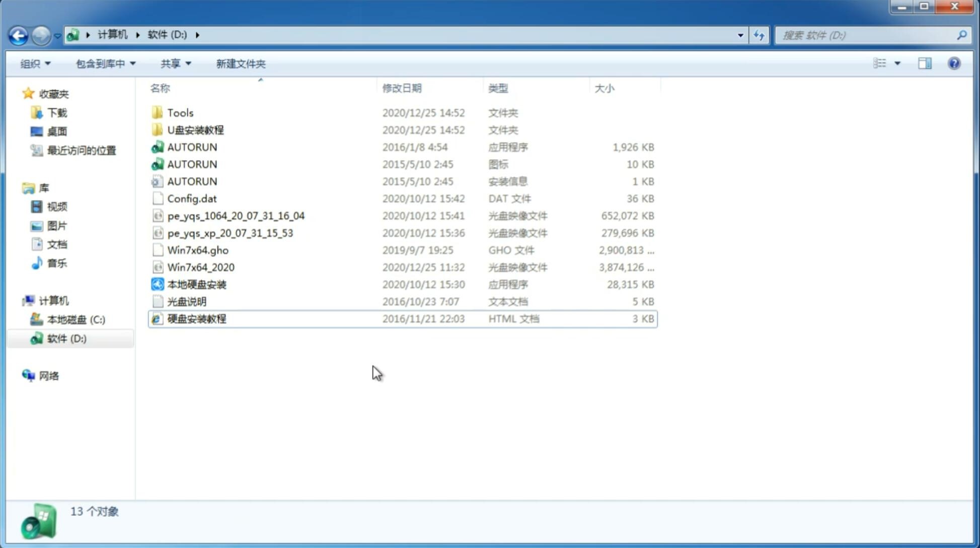
Task: Open the U盘安装教程 folder
Action: coord(196,129)
